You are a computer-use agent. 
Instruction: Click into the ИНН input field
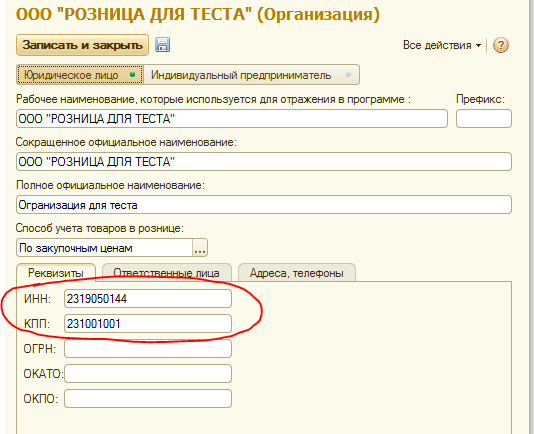[148, 299]
